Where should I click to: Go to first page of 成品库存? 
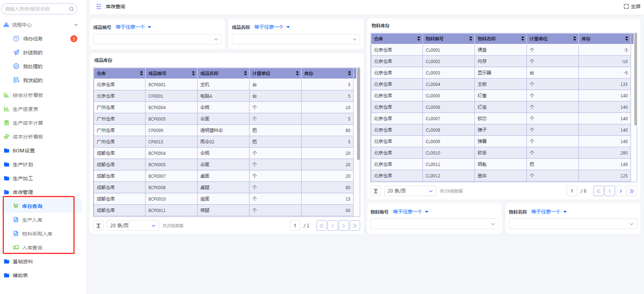point(321,226)
